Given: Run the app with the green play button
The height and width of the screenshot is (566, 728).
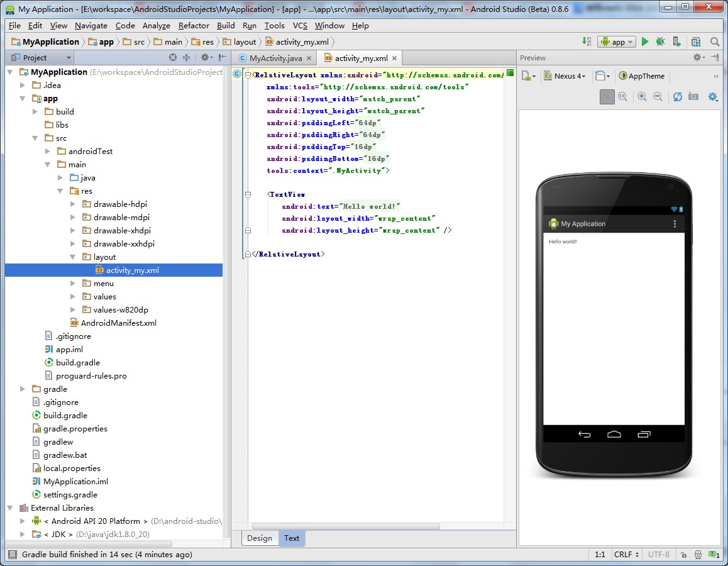Looking at the screenshot, I should pos(645,42).
